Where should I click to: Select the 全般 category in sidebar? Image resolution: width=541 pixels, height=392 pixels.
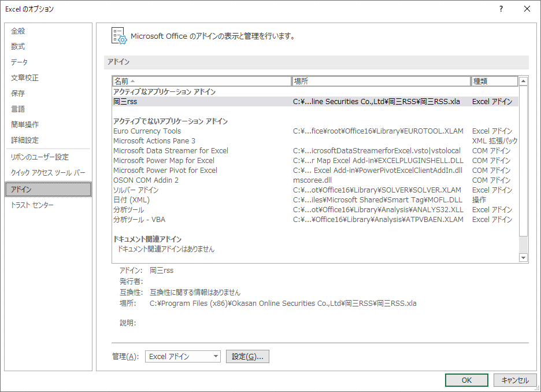click(x=18, y=31)
